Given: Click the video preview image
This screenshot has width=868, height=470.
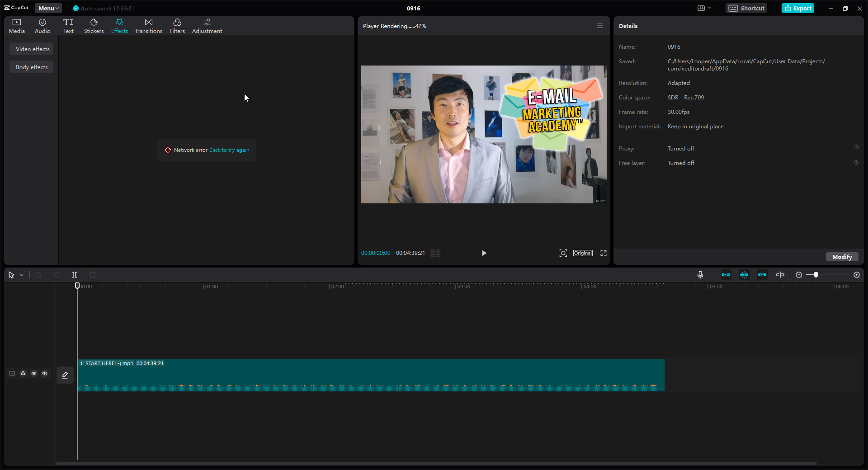Looking at the screenshot, I should point(484,135).
